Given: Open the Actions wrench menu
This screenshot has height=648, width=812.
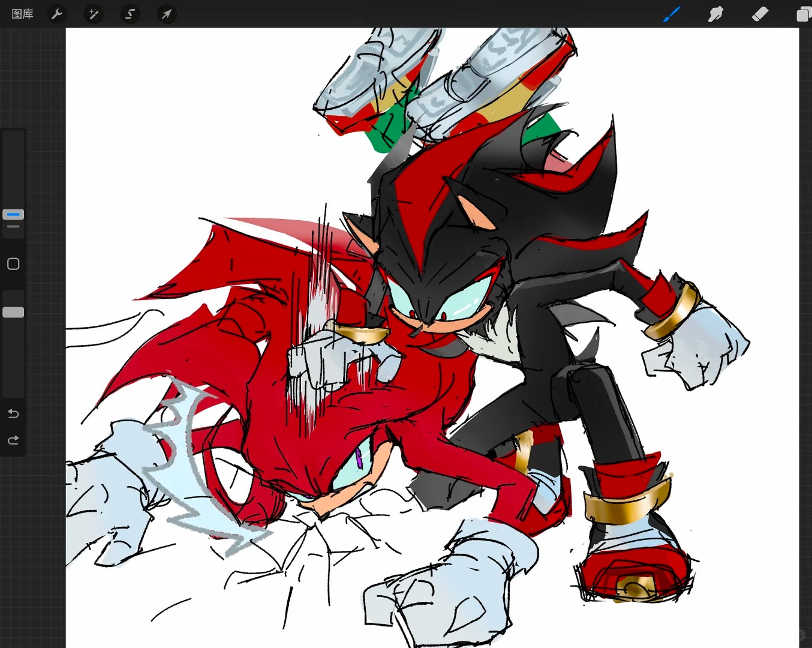Looking at the screenshot, I should [x=57, y=14].
